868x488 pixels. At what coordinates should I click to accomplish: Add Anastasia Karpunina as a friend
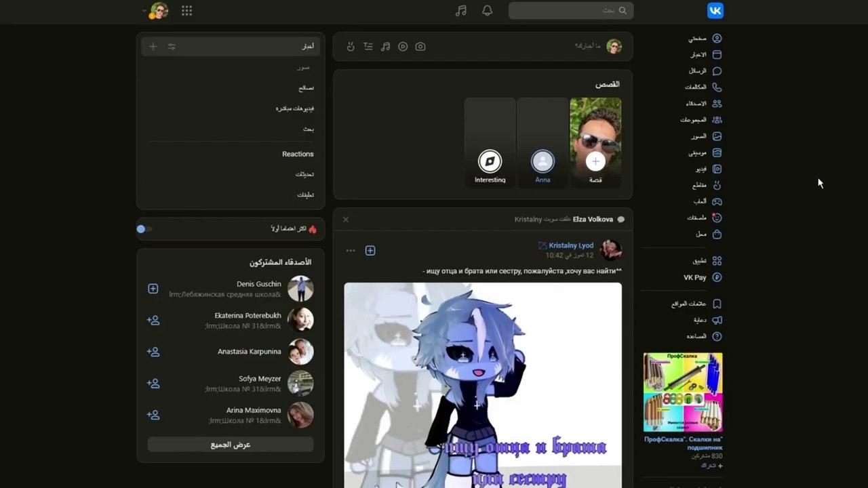coord(153,352)
